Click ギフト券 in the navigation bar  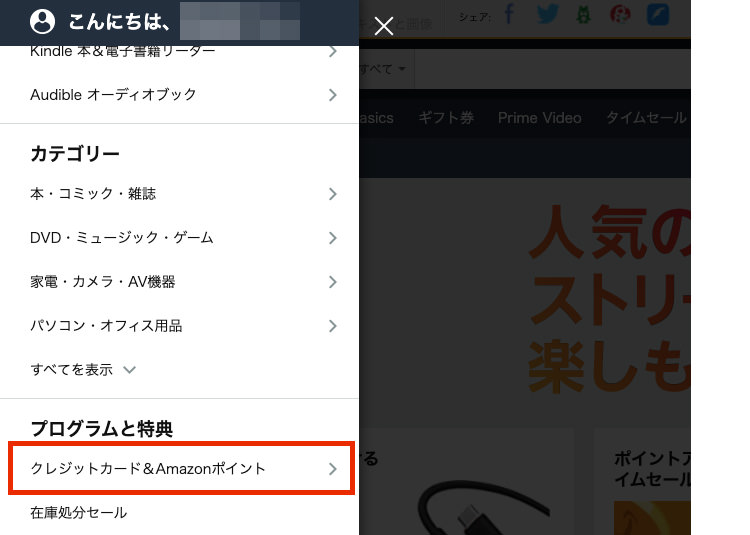446,118
